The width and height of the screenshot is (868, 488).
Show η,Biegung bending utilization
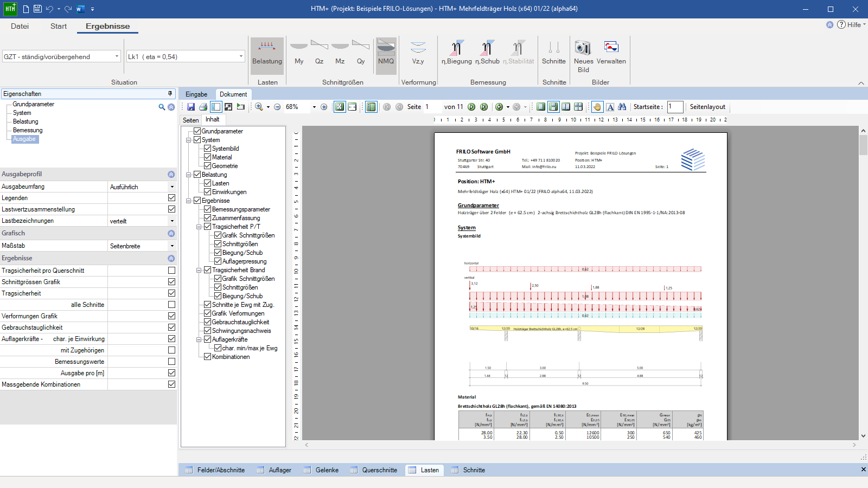point(457,53)
